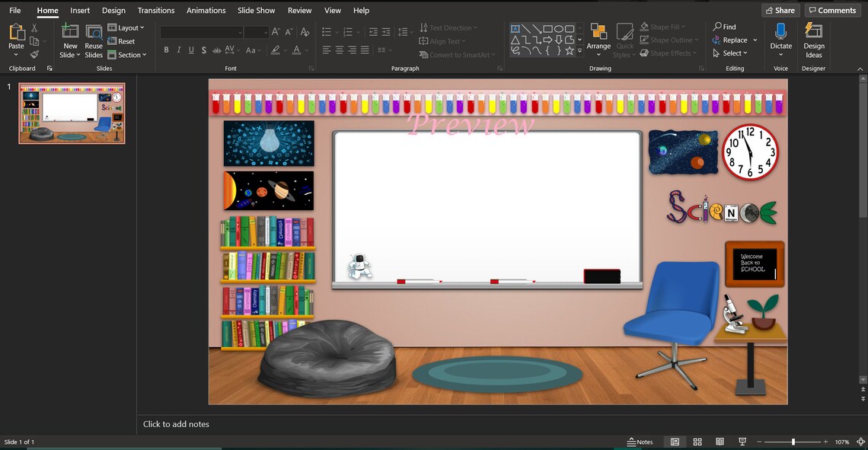Switch to the Insert ribbon tab
Viewport: 868px width, 450px height.
[80, 10]
